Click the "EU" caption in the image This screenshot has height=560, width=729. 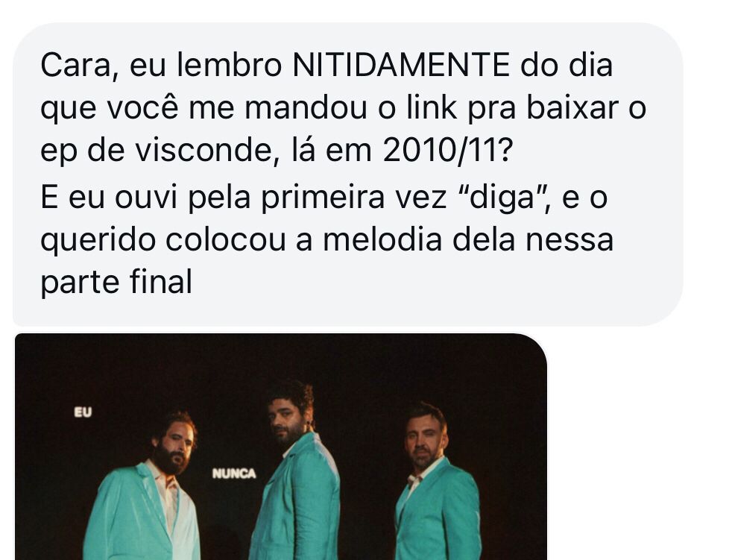(x=83, y=412)
